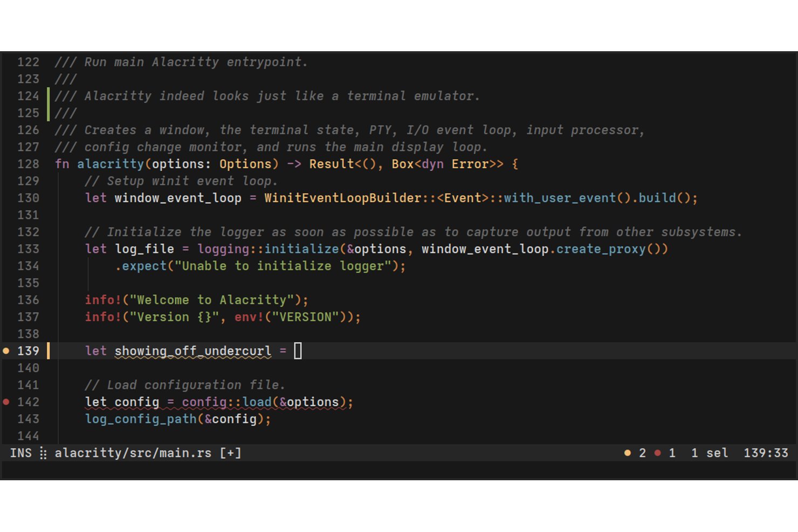Click 'Box<dyn Error>>' return type text
The height and width of the screenshot is (532, 798).
(x=448, y=164)
